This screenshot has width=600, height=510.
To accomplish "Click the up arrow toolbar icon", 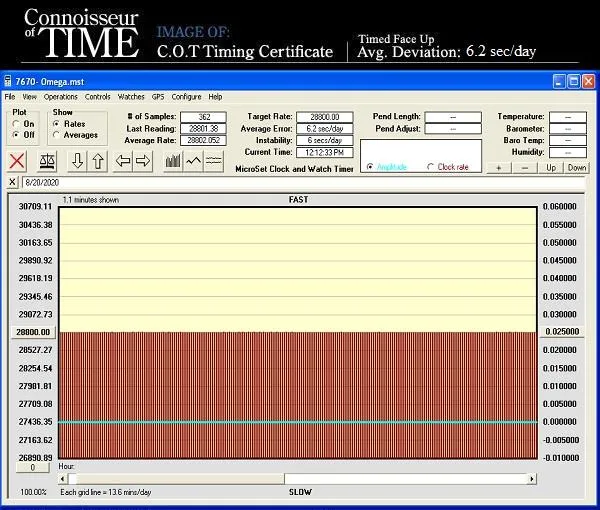I will point(98,161).
